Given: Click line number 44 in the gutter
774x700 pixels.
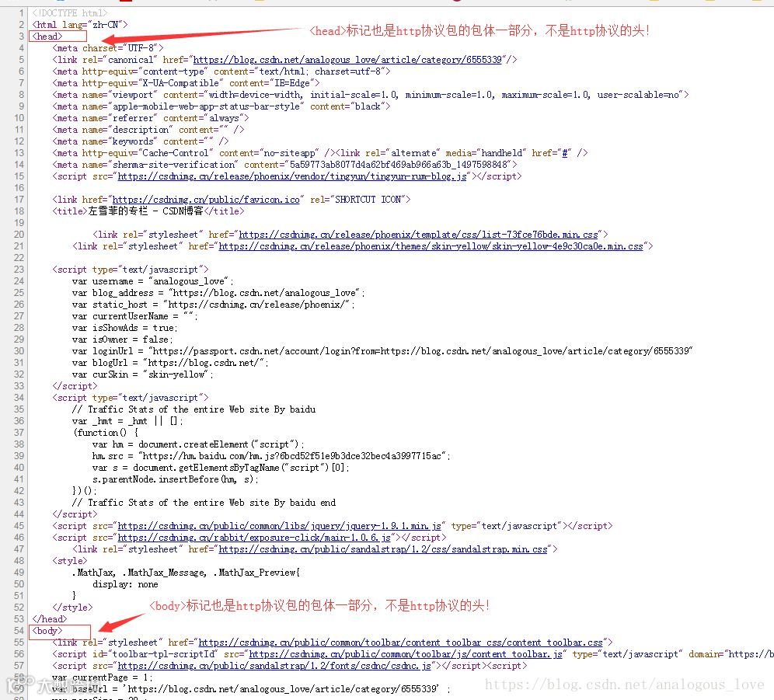Looking at the screenshot, I should click(19, 514).
